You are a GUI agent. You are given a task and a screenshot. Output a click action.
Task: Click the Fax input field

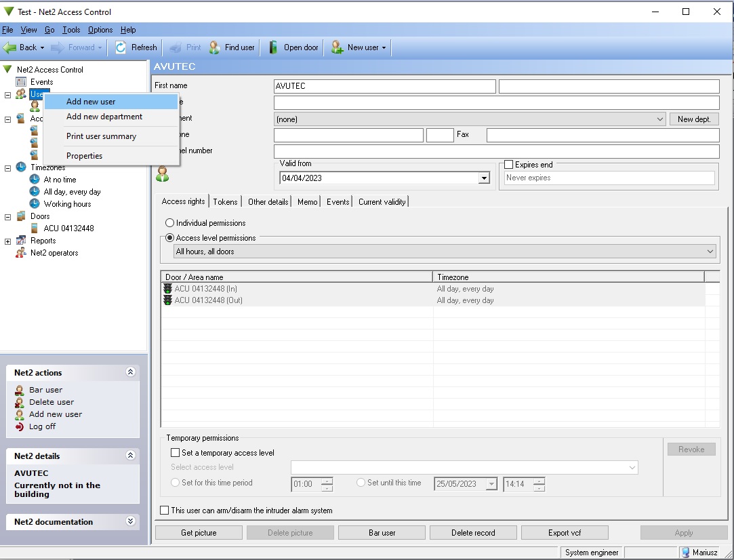(603, 135)
